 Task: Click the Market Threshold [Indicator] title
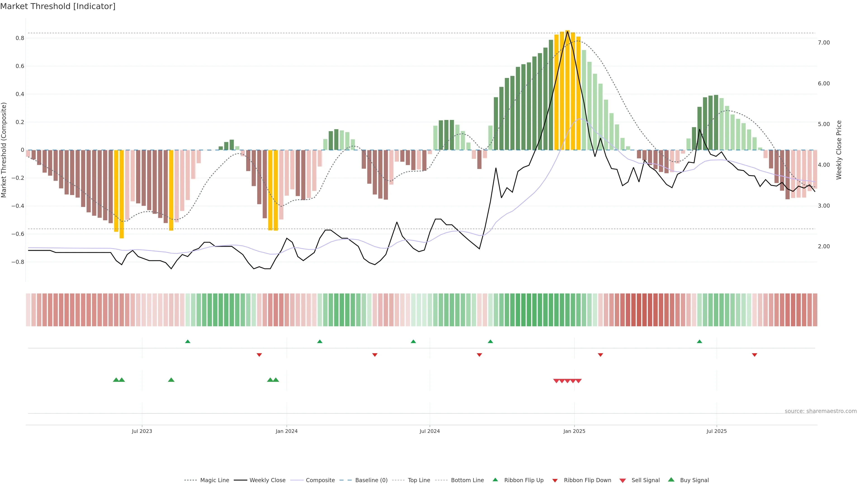click(x=58, y=6)
